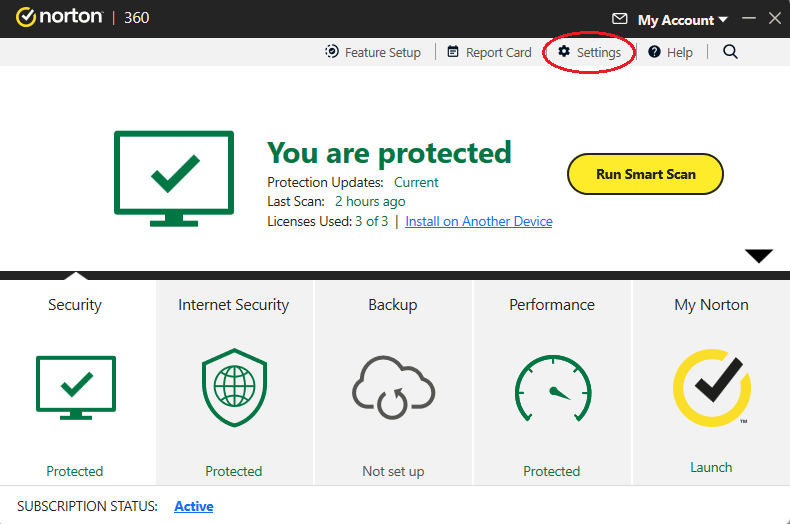Click the Backup cloud icon
This screenshot has width=790, height=524.
393,387
